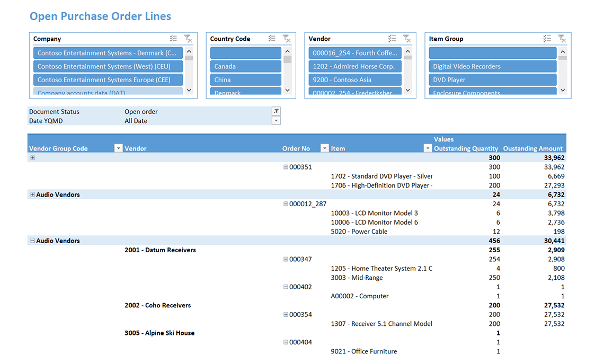This screenshot has height=364, width=604.
Task: Open the Date YQMD dropdown
Action: [276, 121]
